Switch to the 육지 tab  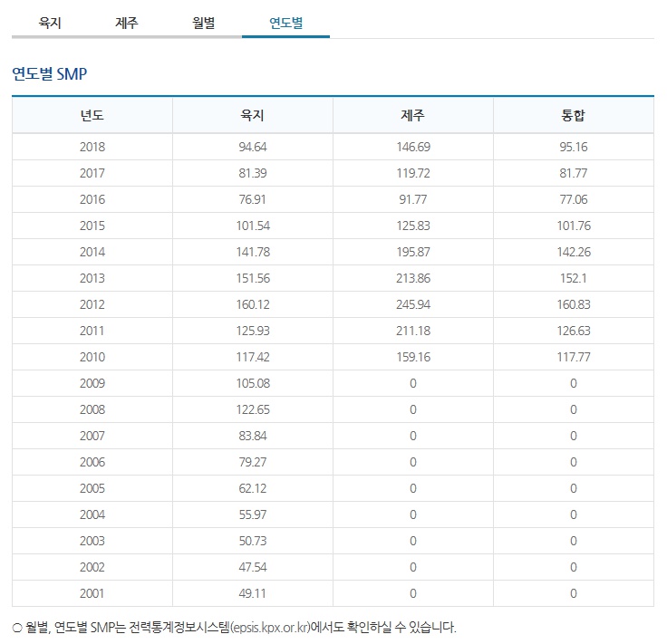(x=50, y=23)
